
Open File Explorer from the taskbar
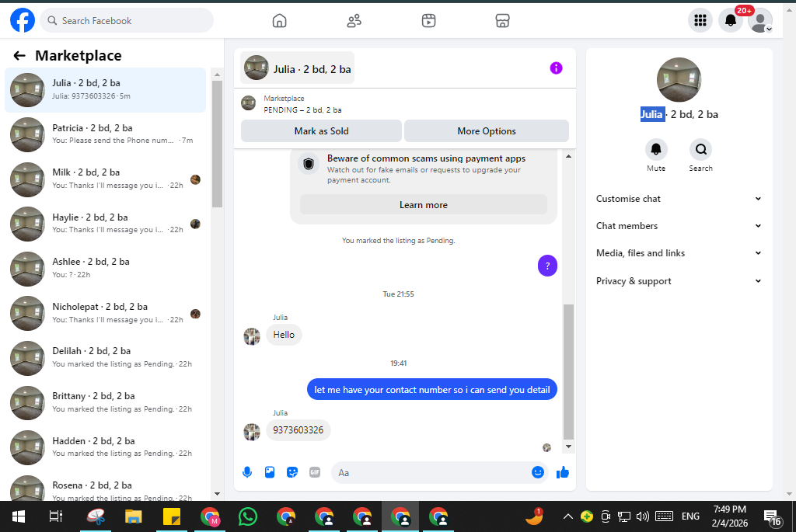pos(133,516)
